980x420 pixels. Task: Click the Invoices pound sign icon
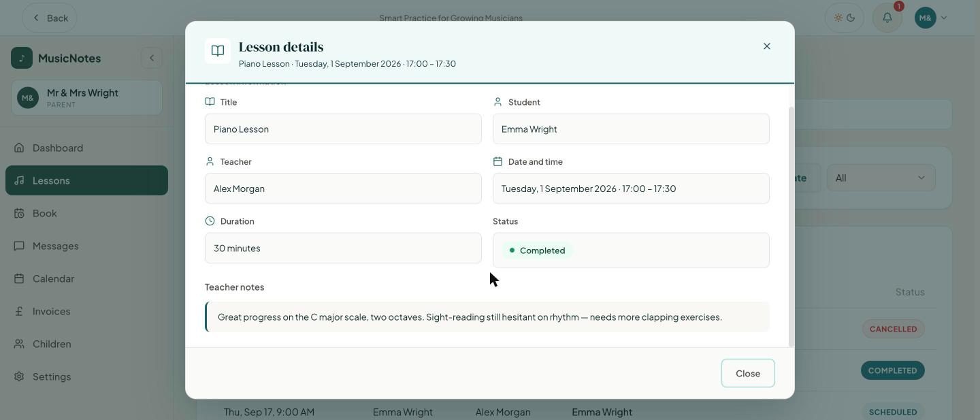tap(19, 311)
